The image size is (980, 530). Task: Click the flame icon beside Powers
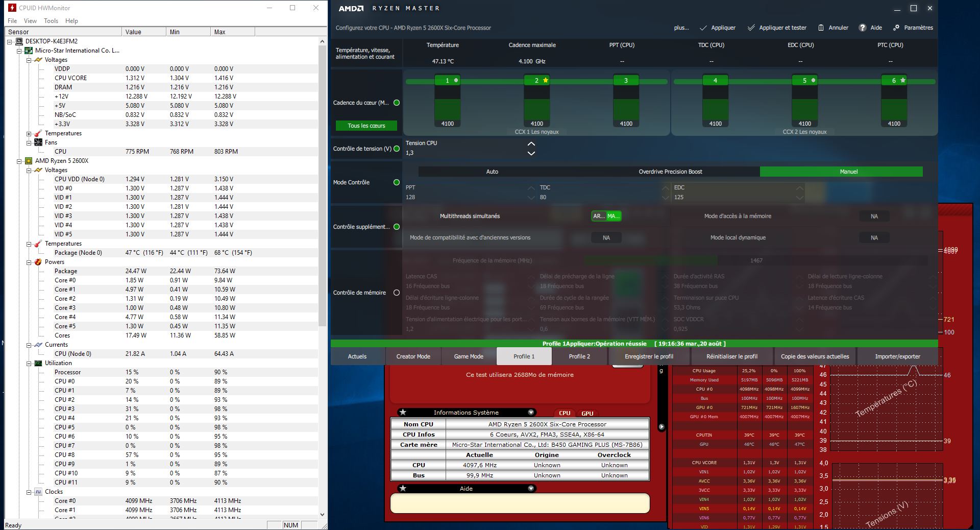click(38, 262)
